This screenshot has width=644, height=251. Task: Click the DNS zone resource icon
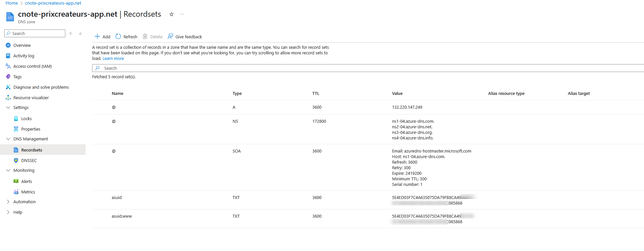tap(10, 17)
